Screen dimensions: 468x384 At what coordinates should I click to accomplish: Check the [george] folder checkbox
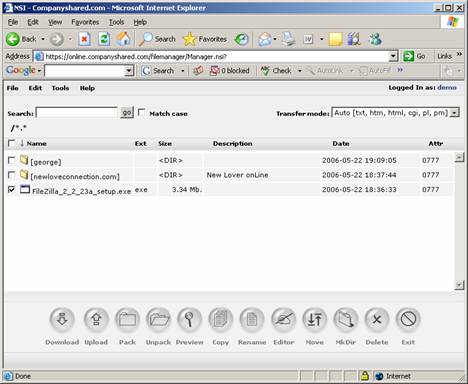pos(11,160)
